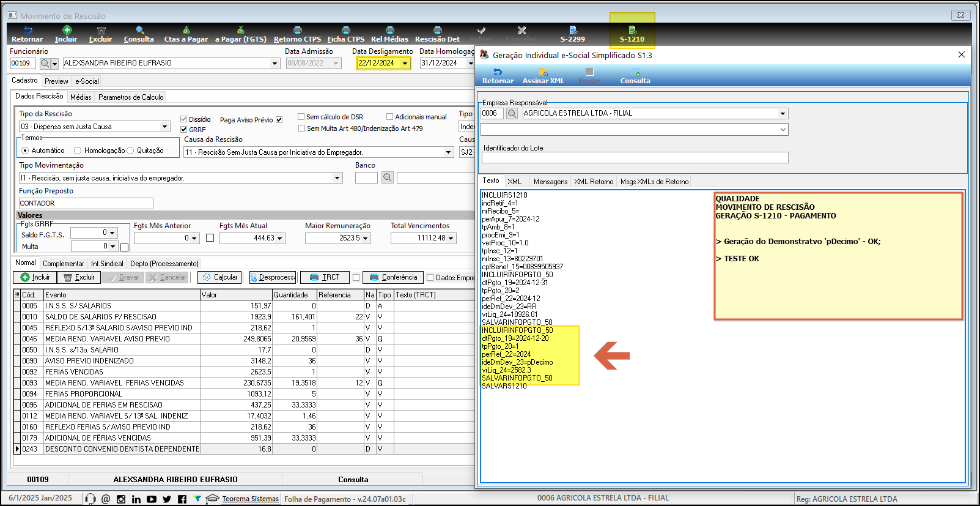The image size is (980, 506).
Task: Select the Automático radio option
Action: pyautogui.click(x=25, y=151)
